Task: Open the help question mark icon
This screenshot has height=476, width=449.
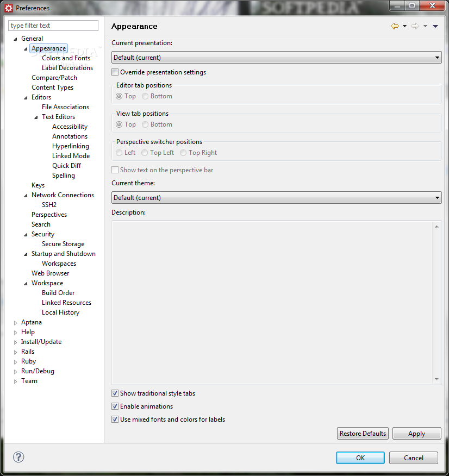Action: [x=18, y=457]
